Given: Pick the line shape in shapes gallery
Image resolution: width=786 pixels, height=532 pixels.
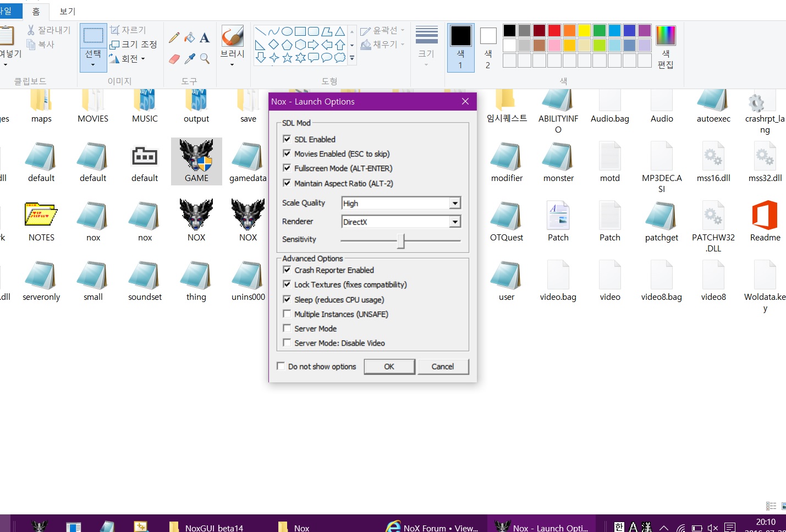Looking at the screenshot, I should (261, 31).
